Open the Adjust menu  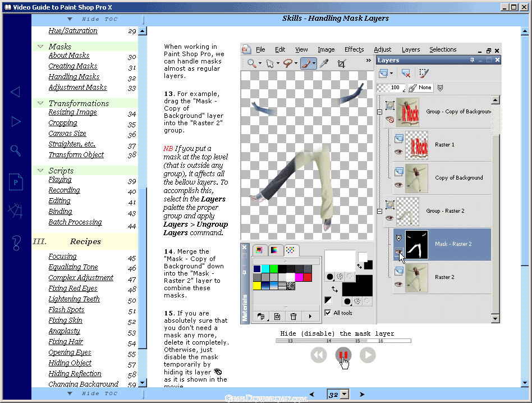click(x=382, y=49)
